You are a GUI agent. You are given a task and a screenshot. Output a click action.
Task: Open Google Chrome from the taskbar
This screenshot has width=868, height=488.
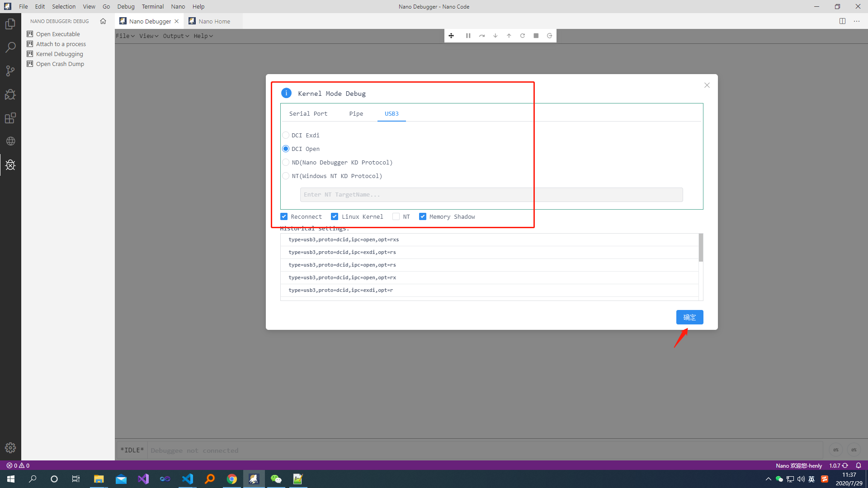pyautogui.click(x=232, y=479)
